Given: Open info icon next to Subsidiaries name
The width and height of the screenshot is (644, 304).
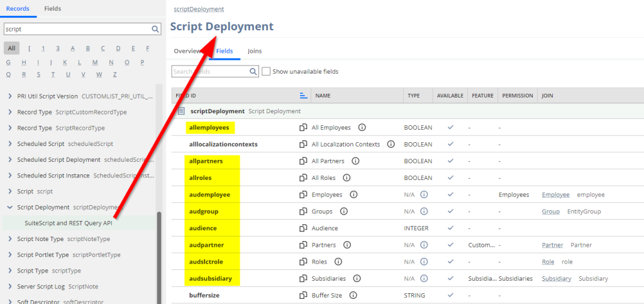Looking at the screenshot, I should [357, 279].
